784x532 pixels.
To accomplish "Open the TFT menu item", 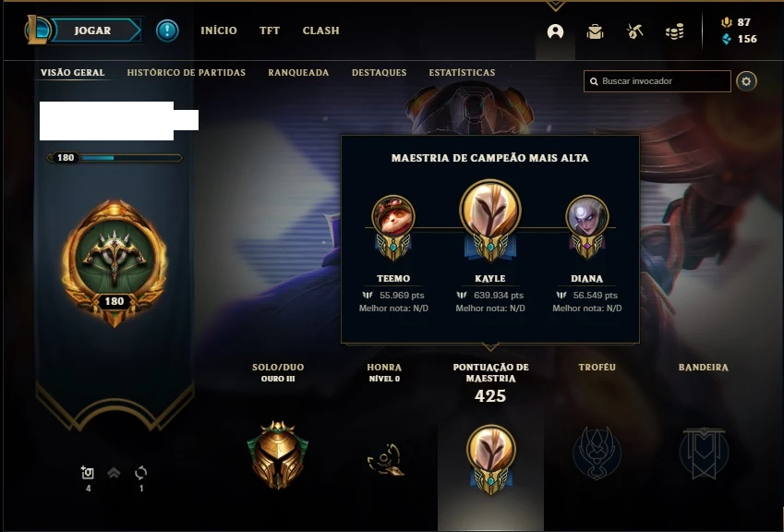I will click(x=270, y=30).
